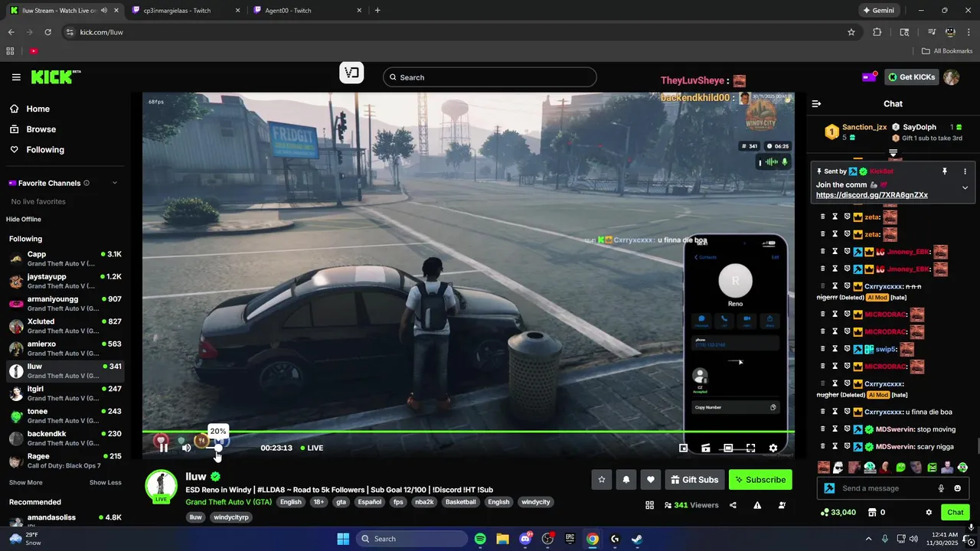This screenshot has width=980, height=551.
Task: Mute the stream volume speaker icon
Action: coord(186,448)
